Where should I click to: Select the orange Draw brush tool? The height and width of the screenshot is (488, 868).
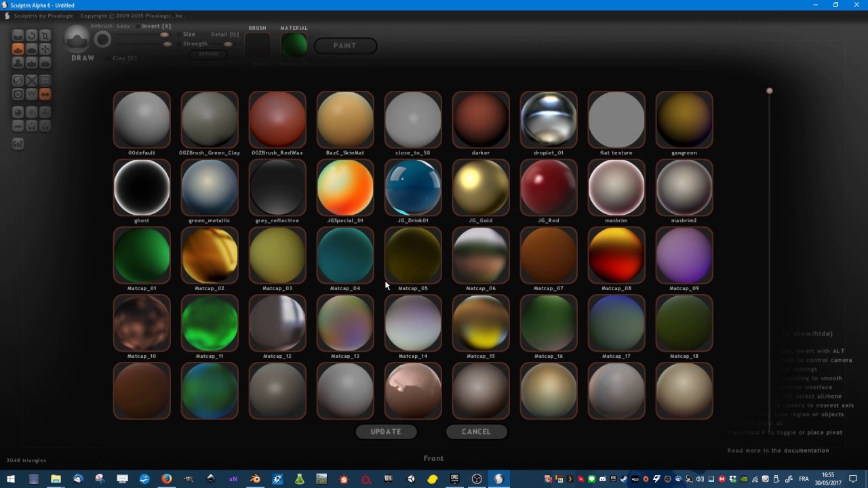point(18,49)
